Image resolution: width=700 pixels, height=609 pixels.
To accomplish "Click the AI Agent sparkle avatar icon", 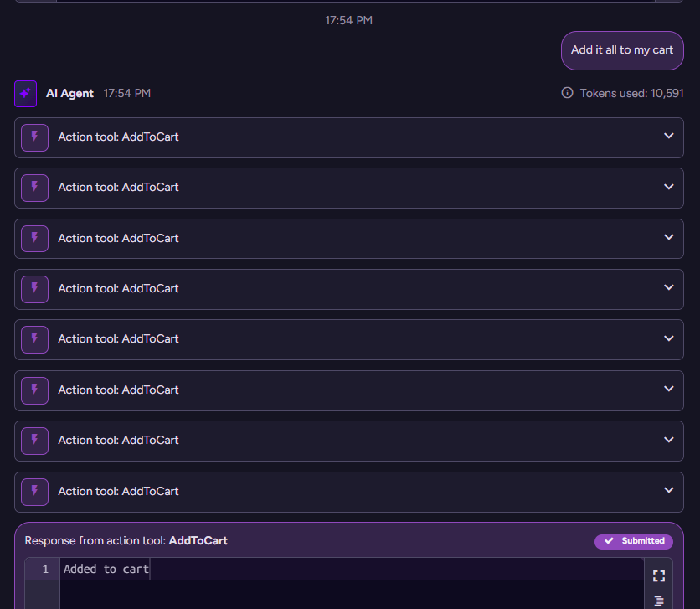I will [25, 94].
